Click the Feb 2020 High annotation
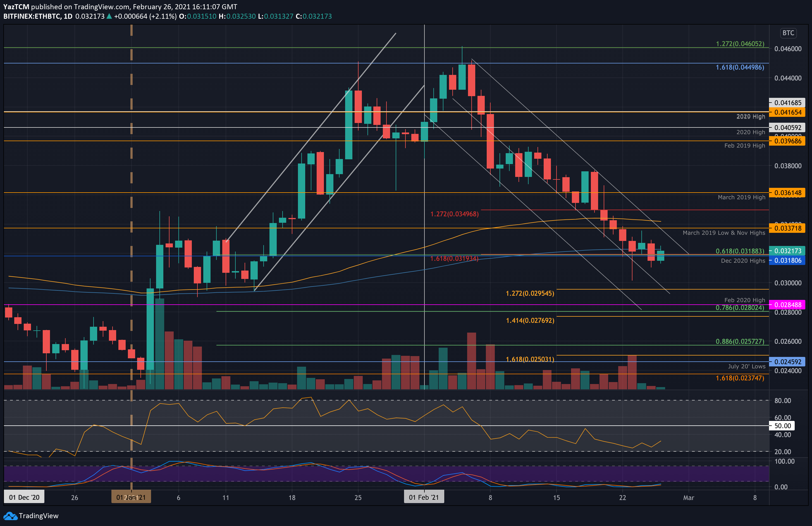 coord(744,300)
